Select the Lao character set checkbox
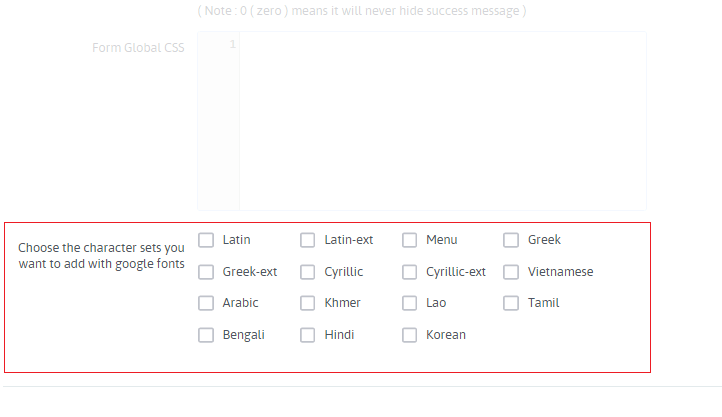The image size is (722, 417). coord(410,303)
